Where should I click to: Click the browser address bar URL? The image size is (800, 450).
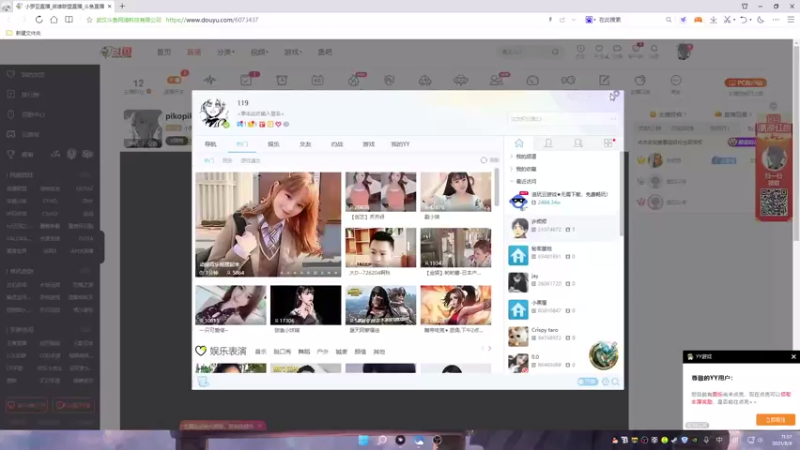pyautogui.click(x=212, y=20)
